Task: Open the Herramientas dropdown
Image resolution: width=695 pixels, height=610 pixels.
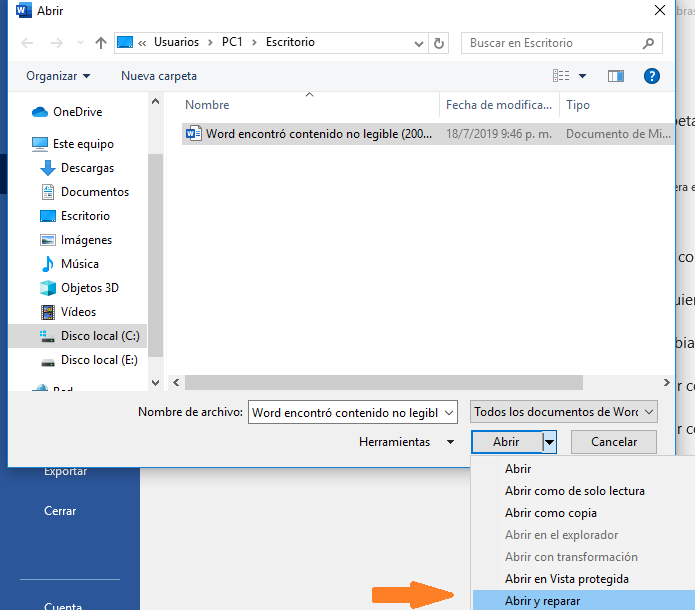Action: pyautogui.click(x=406, y=442)
